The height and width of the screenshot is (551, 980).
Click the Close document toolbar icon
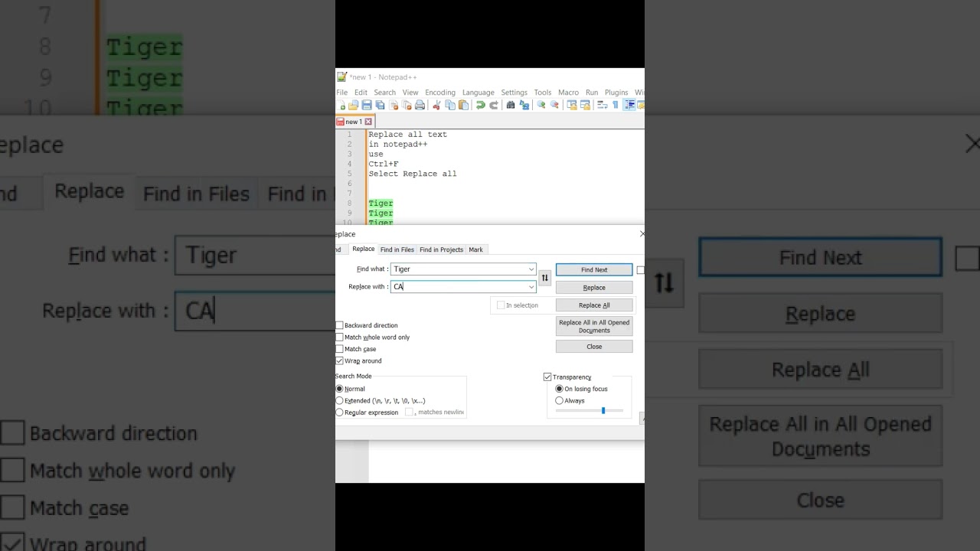pos(394,105)
